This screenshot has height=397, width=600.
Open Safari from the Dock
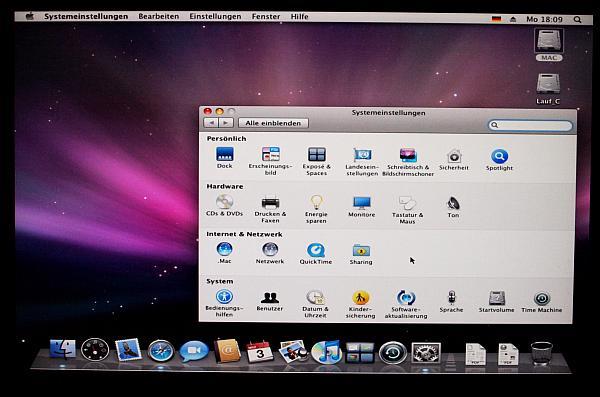pos(161,351)
